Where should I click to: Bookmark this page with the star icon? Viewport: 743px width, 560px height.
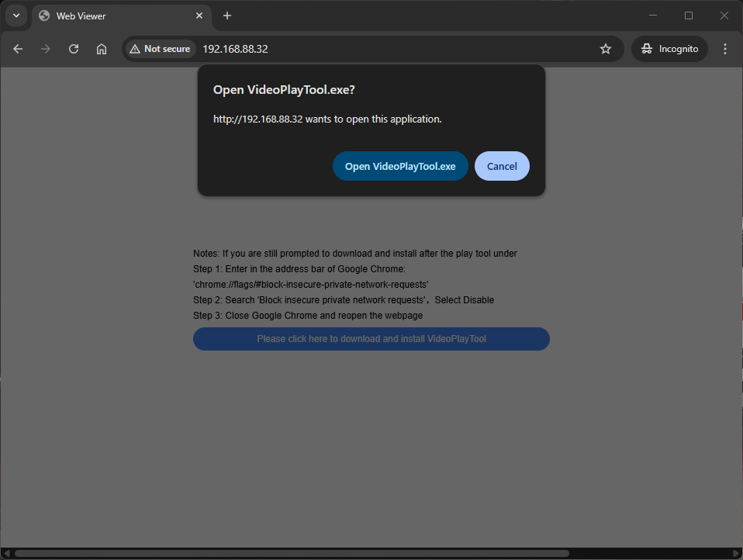pos(606,49)
